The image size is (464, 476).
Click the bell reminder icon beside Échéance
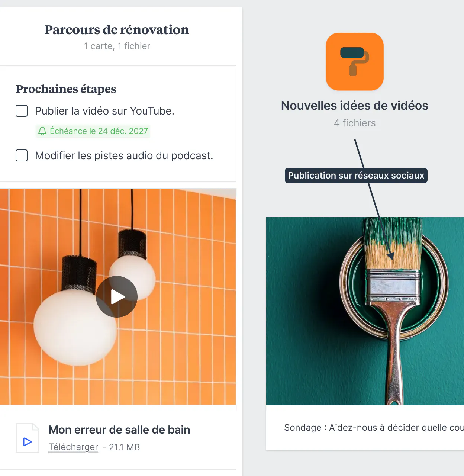[x=42, y=131]
